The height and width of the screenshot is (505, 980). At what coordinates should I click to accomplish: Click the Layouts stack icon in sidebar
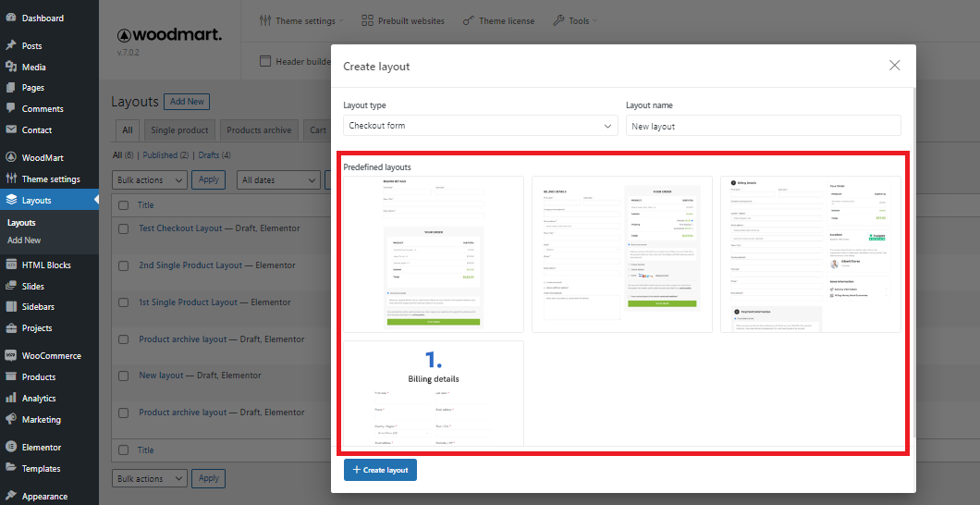pos(10,200)
